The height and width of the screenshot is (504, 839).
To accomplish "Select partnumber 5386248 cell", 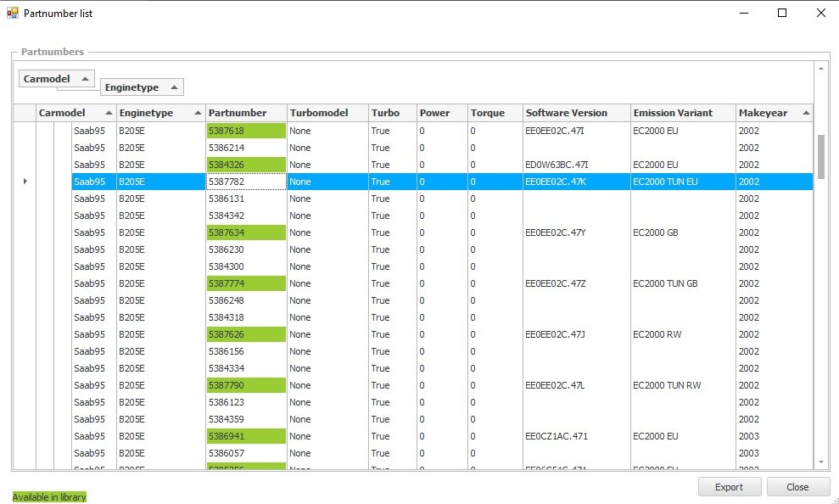I will (246, 300).
